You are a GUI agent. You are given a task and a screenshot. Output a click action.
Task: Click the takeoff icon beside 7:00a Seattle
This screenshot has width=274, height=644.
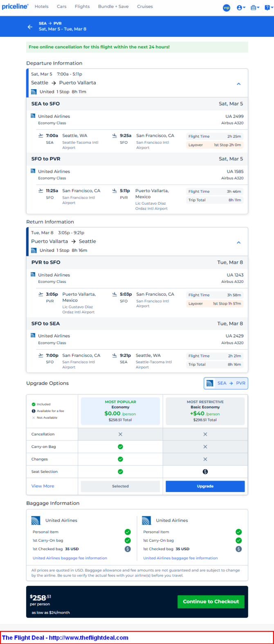coord(40,136)
